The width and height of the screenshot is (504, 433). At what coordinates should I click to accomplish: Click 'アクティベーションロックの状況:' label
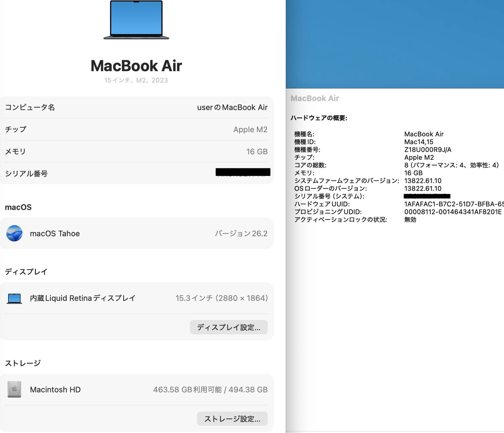pyautogui.click(x=341, y=219)
